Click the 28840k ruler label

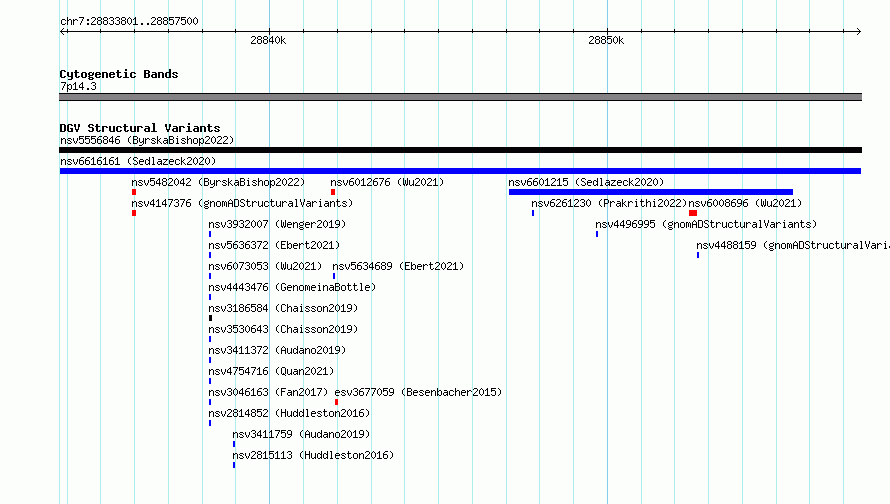click(268, 40)
